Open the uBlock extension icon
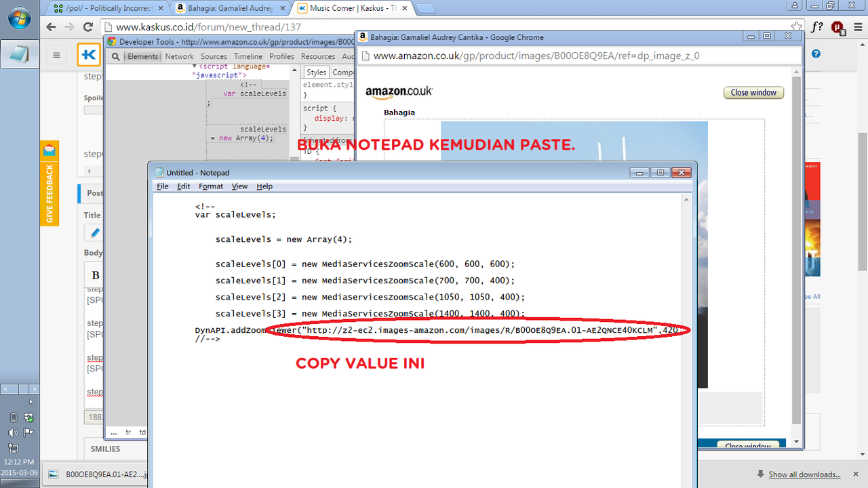Screen dimensions: 868x488 [x=837, y=27]
